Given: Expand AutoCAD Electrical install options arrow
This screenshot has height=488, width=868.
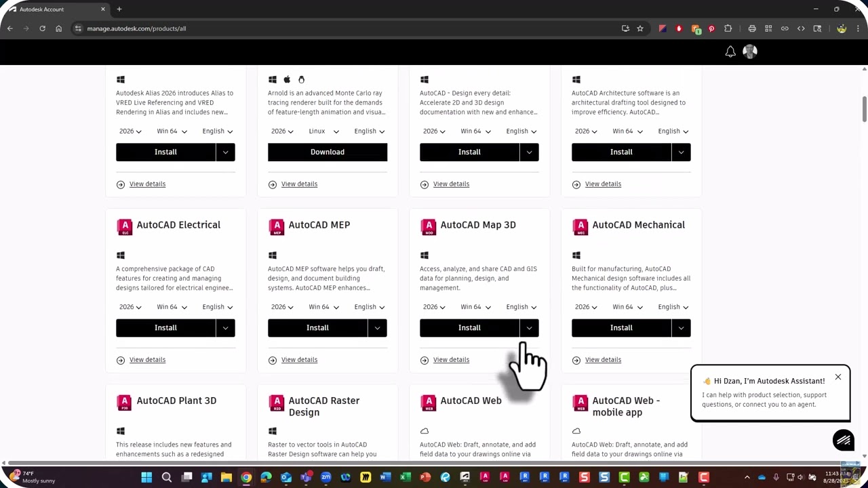Looking at the screenshot, I should 226,328.
